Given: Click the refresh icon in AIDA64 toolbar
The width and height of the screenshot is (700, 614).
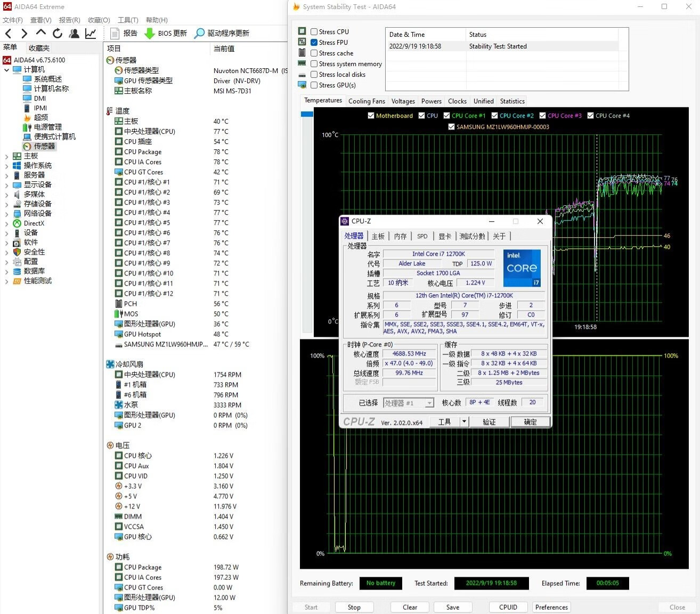Looking at the screenshot, I should pyautogui.click(x=58, y=33).
